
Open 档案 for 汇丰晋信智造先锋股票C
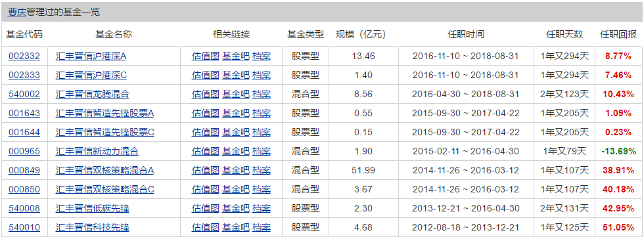[x=262, y=132]
